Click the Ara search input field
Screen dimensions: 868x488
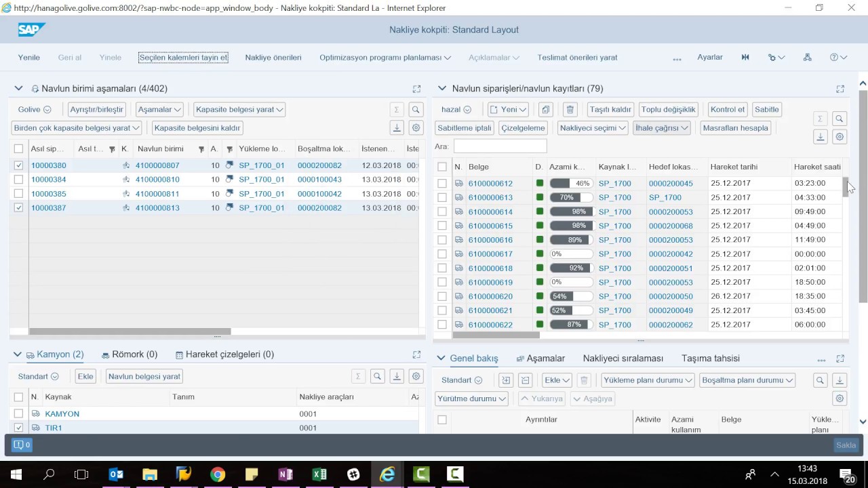point(500,146)
